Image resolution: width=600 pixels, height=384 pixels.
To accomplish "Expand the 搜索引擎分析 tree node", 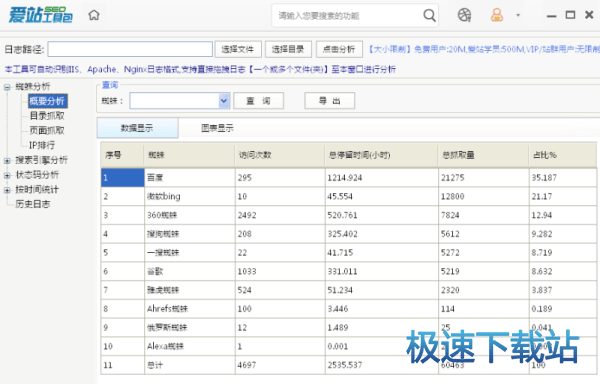I will tap(7, 161).
